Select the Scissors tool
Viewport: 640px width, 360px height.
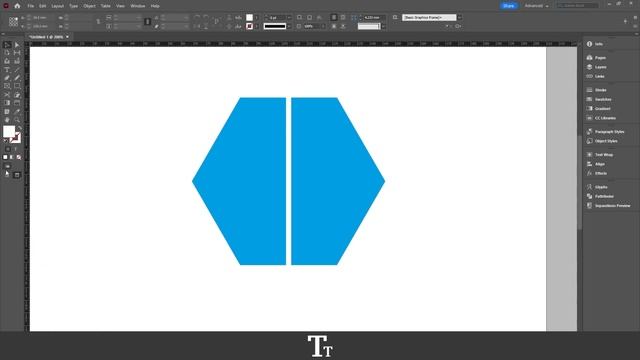point(7,95)
